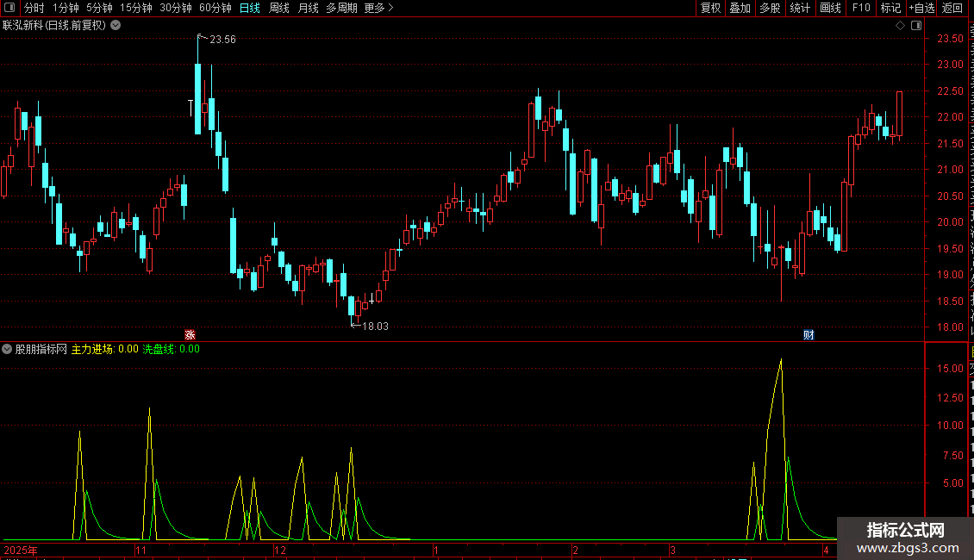
Task: Select the 15分钟 period
Action: pyautogui.click(x=136, y=8)
